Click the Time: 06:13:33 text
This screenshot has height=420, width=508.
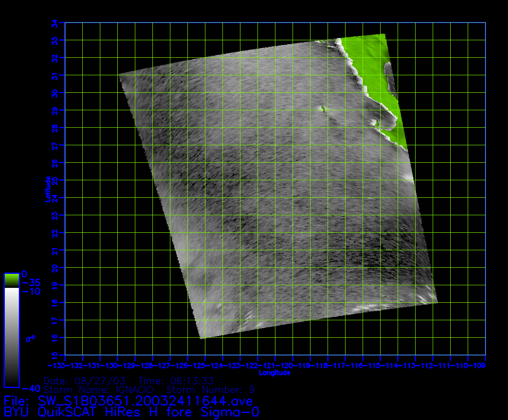(x=176, y=381)
